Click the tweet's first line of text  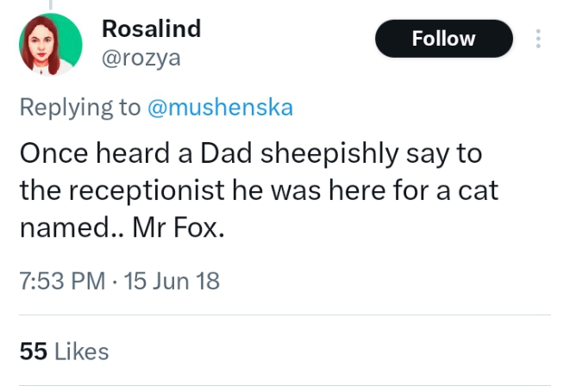point(251,153)
